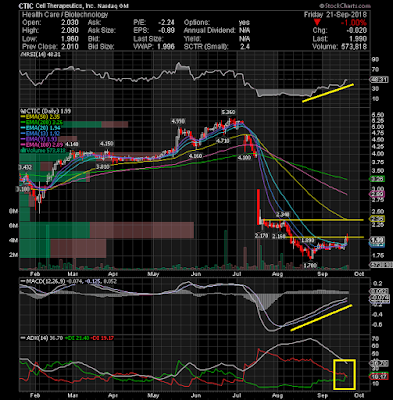Click the Low value 1.960
393x400 pixels.
point(70,39)
